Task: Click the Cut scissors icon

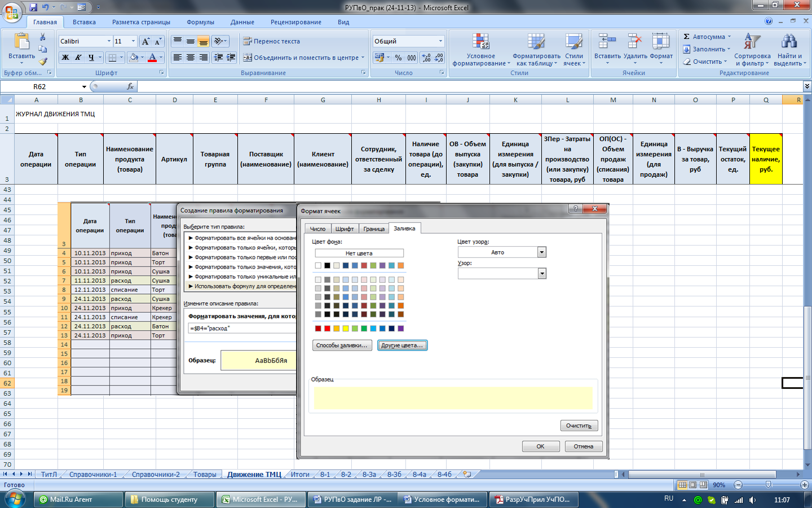Action: (x=43, y=37)
